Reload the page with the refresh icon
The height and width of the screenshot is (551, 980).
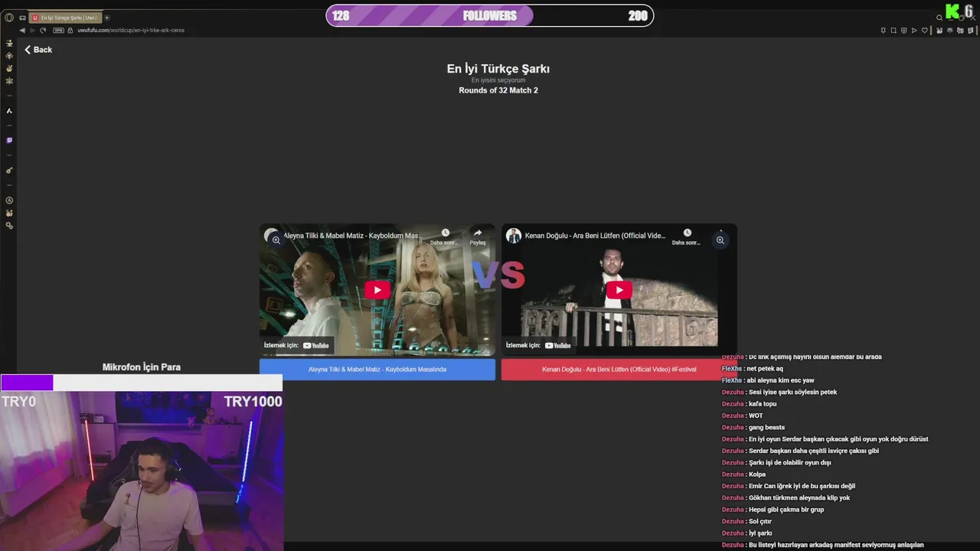42,31
